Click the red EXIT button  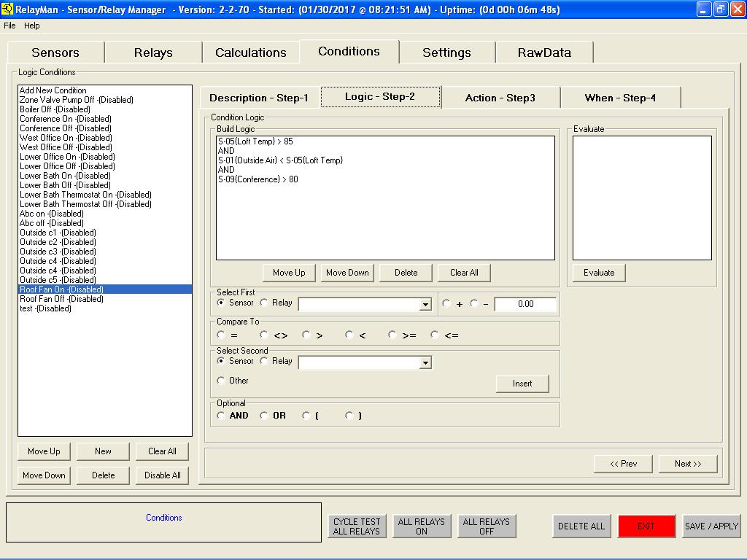coord(646,526)
